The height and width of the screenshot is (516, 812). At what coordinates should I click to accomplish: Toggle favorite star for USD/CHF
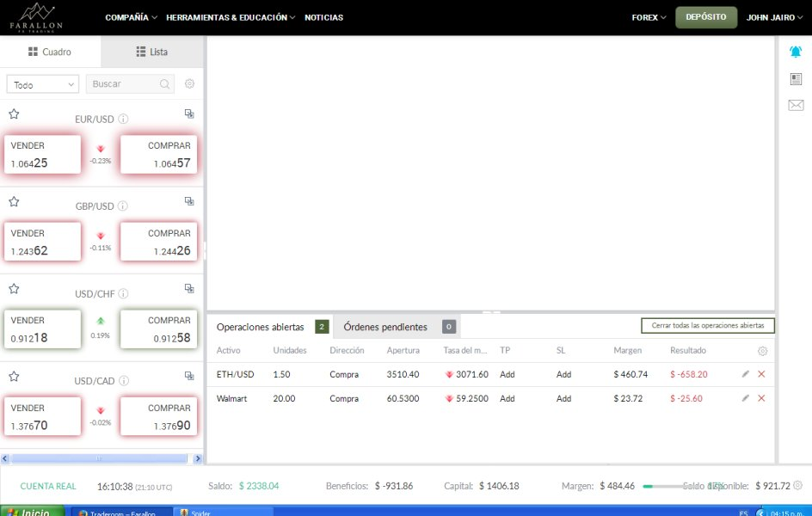click(14, 289)
